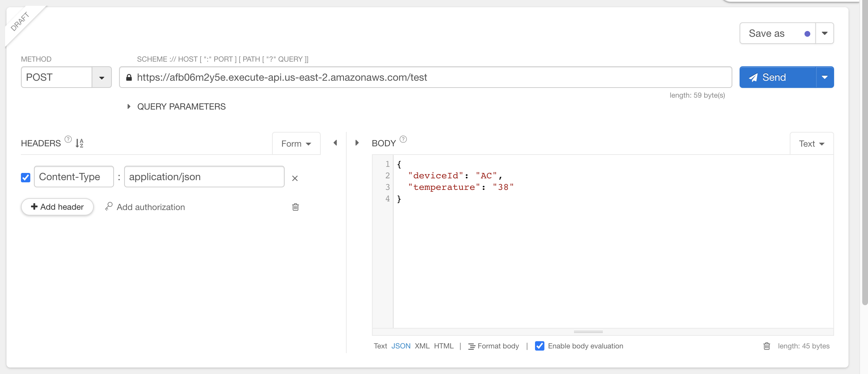The image size is (868, 374).
Task: Select the HTML body tab
Action: (444, 346)
